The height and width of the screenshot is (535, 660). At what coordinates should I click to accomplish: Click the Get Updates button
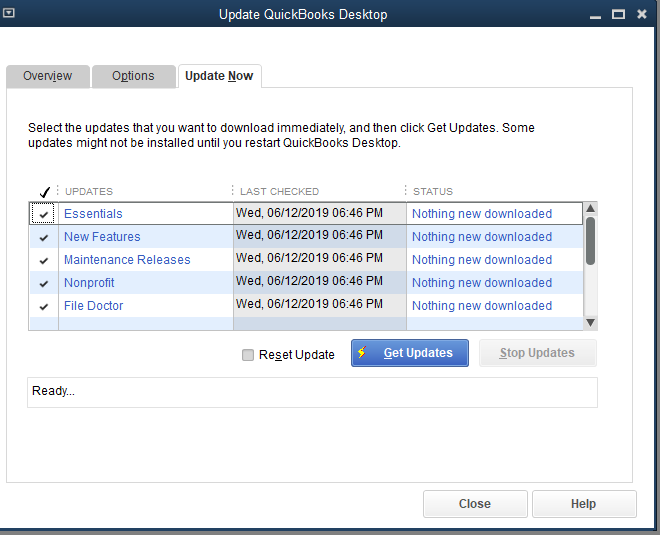coord(410,353)
